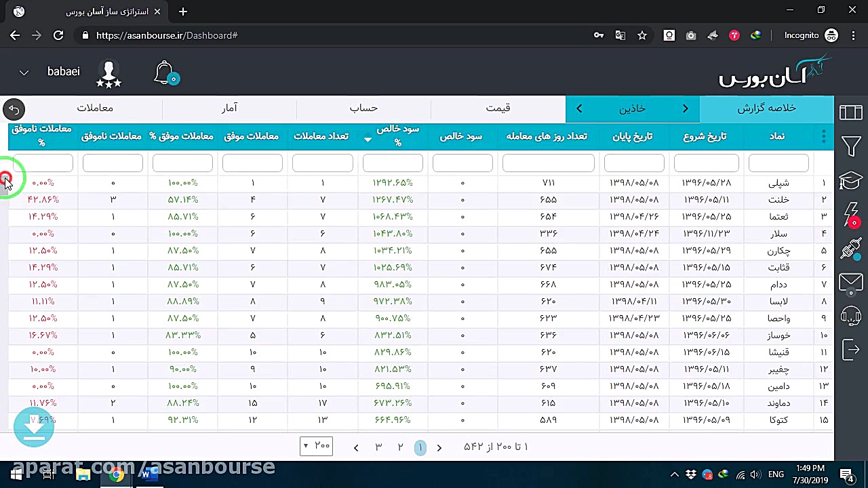868x488 pixels.
Task: Reload the page in Chrome
Action: [58, 35]
